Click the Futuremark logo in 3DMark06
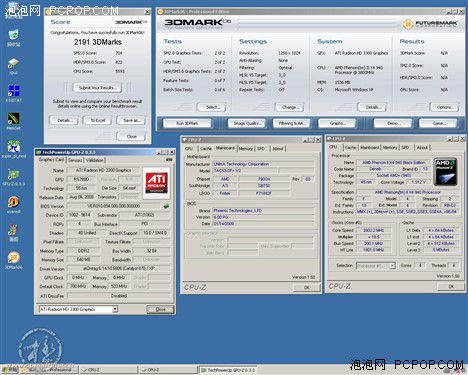This screenshot has height=375, width=468. click(430, 24)
